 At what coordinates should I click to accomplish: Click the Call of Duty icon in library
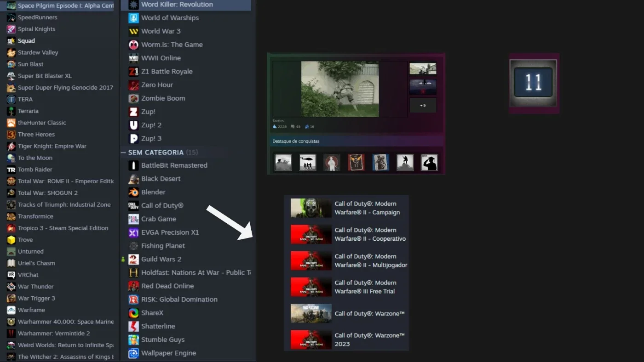click(133, 205)
